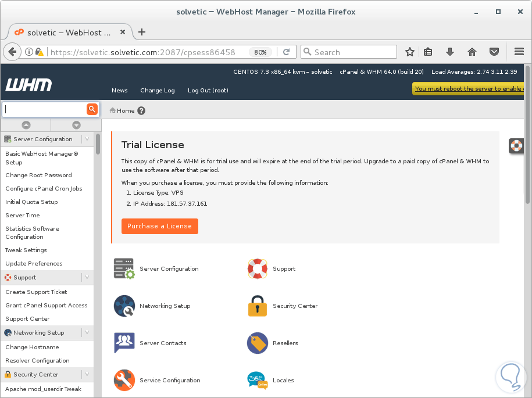The image size is (532, 398).
Task: Open Networking Setup via its globe icon
Action: [x=124, y=306]
